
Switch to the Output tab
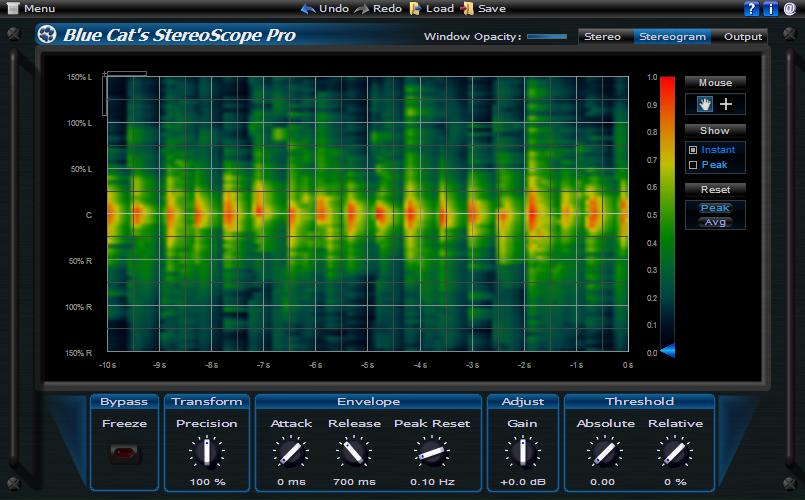click(742, 37)
